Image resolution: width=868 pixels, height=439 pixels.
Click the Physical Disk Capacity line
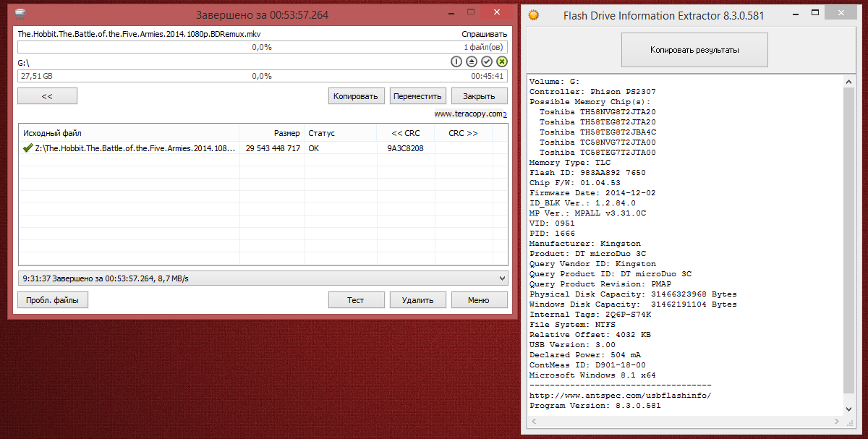tap(633, 294)
